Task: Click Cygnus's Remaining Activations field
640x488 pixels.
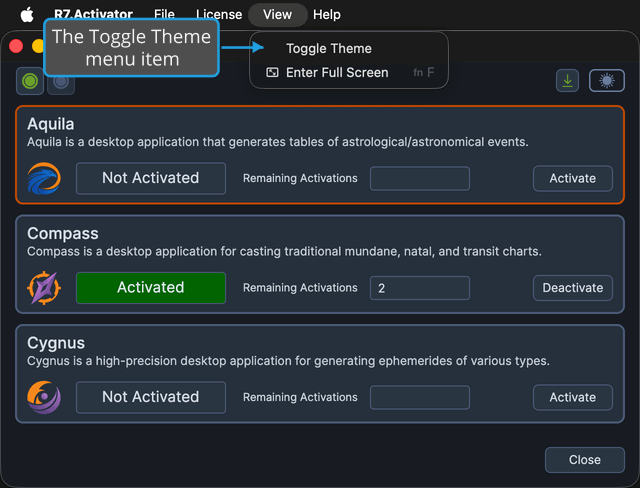Action: [420, 397]
